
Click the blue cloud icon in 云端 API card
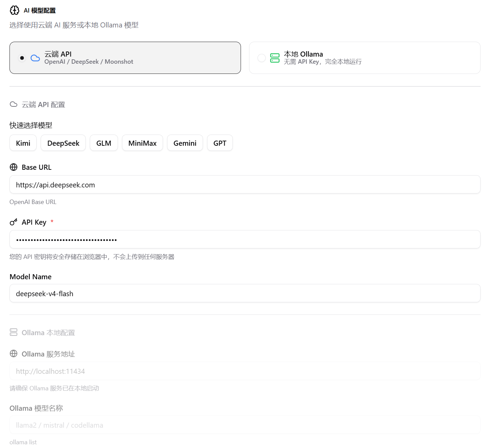click(35, 58)
